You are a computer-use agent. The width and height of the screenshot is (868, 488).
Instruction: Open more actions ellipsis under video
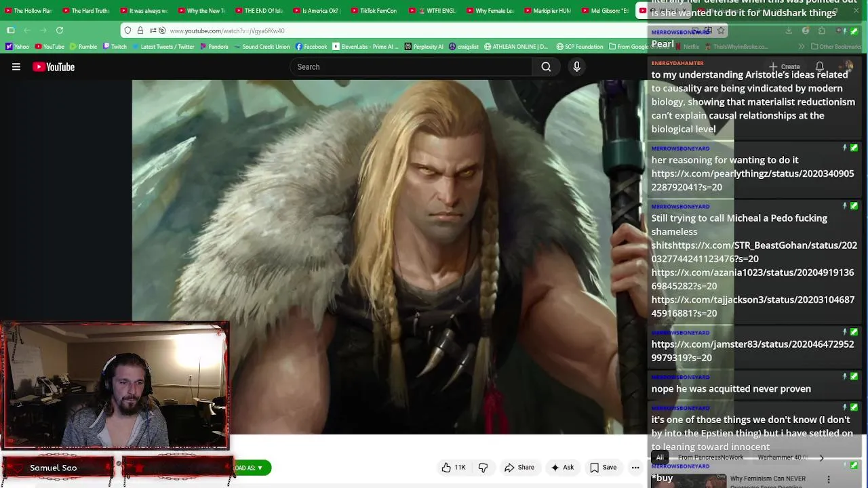point(635,467)
